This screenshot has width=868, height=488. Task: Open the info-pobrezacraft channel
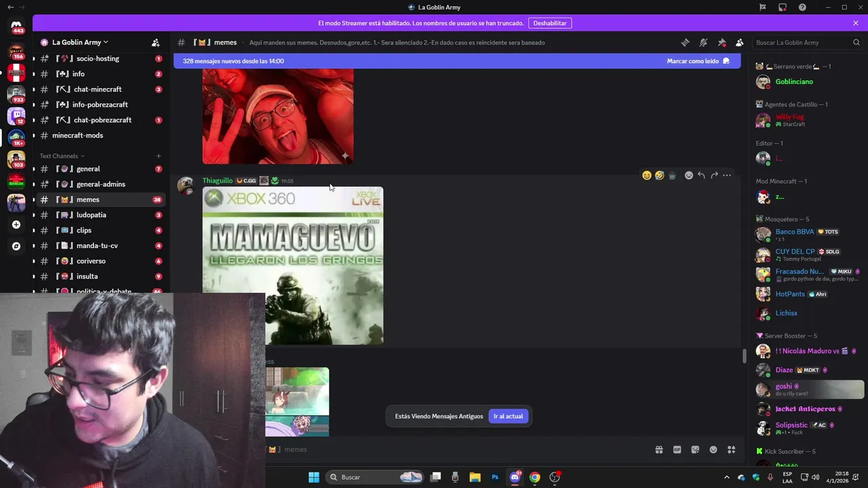[x=100, y=104]
